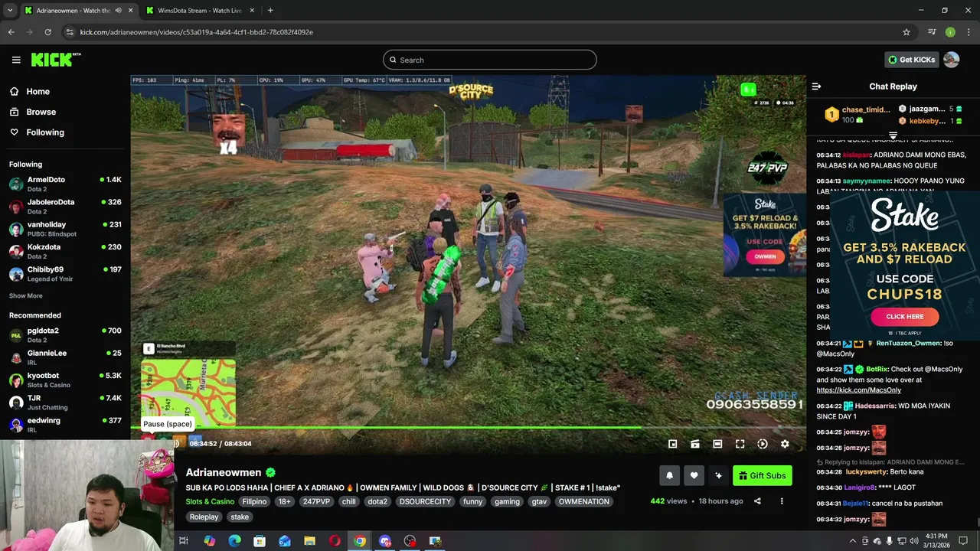The height and width of the screenshot is (551, 980).
Task: Expand the gift leaderboard handle
Action: tap(893, 135)
